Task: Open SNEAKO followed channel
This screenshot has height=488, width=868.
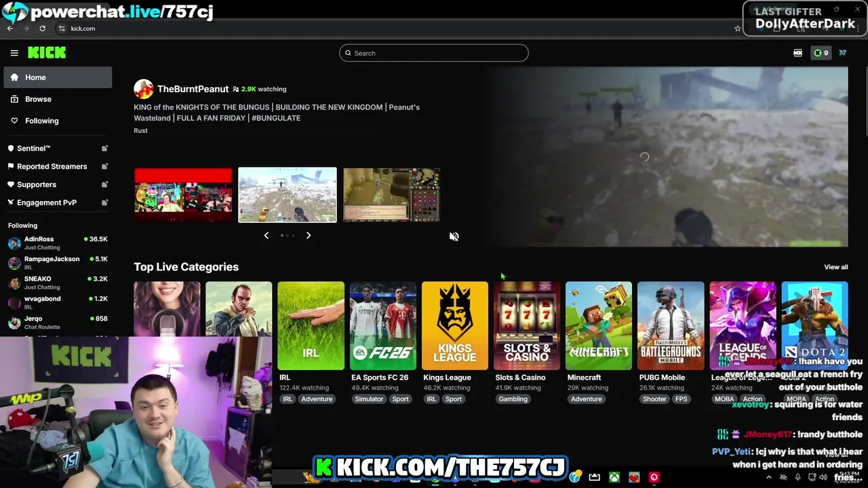Action: tap(58, 283)
